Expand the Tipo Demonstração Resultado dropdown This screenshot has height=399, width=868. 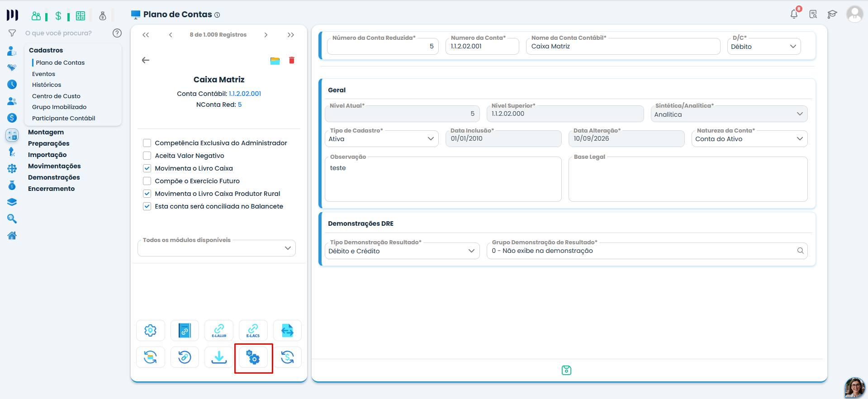click(402, 251)
